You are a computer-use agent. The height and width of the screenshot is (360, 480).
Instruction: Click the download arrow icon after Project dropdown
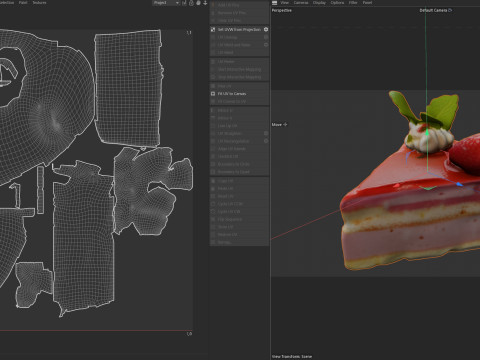pyautogui.click(x=205, y=3)
